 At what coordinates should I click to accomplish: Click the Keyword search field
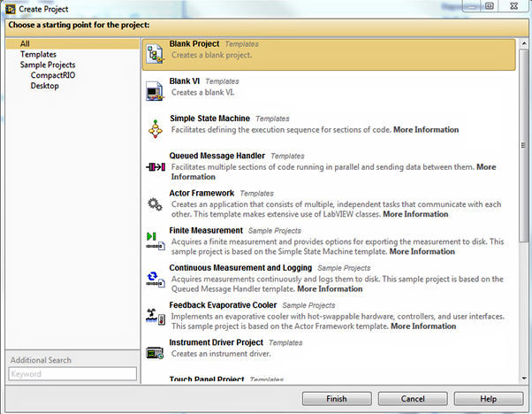pos(72,374)
